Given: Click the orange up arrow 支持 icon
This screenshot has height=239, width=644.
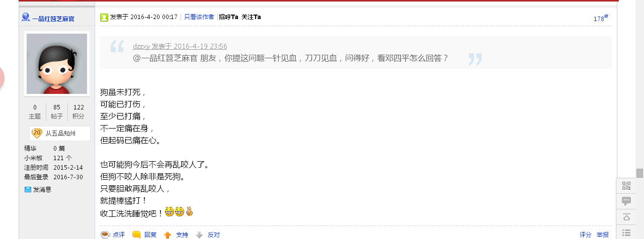Looking at the screenshot, I should coord(168,234).
